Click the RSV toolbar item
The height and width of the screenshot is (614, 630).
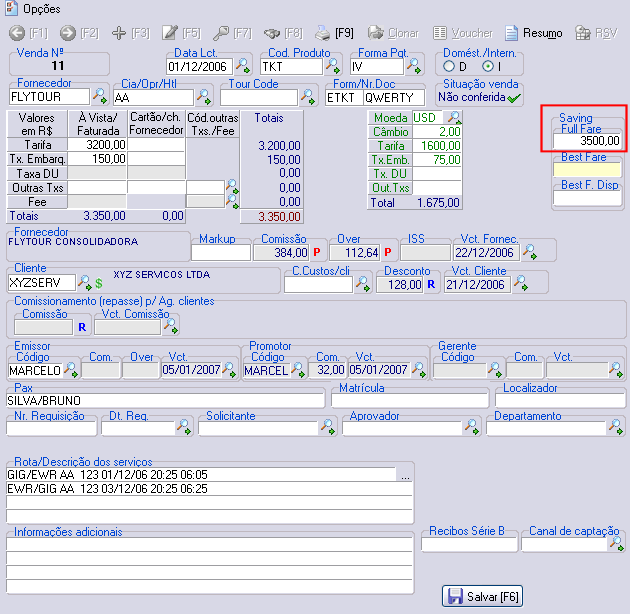point(596,33)
